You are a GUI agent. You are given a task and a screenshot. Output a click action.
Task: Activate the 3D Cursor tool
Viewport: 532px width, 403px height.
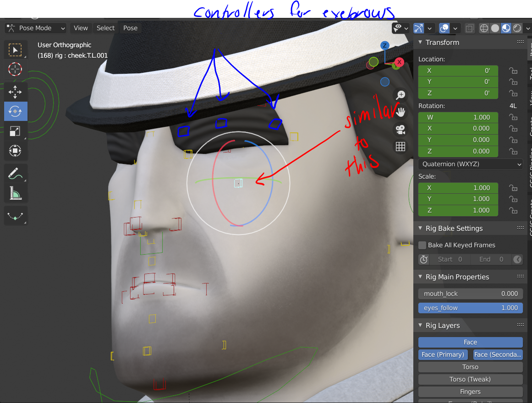15,69
